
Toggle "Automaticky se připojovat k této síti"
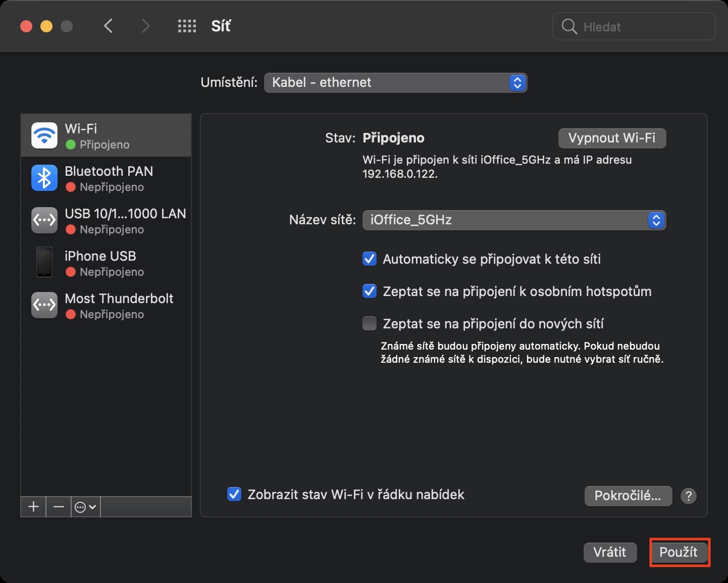click(x=370, y=259)
